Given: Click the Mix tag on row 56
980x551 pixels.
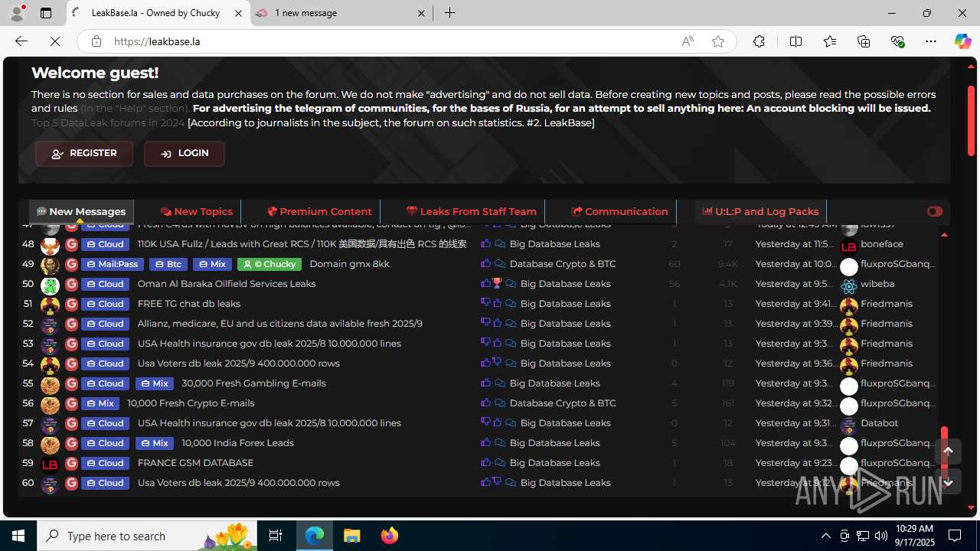Looking at the screenshot, I should (100, 403).
